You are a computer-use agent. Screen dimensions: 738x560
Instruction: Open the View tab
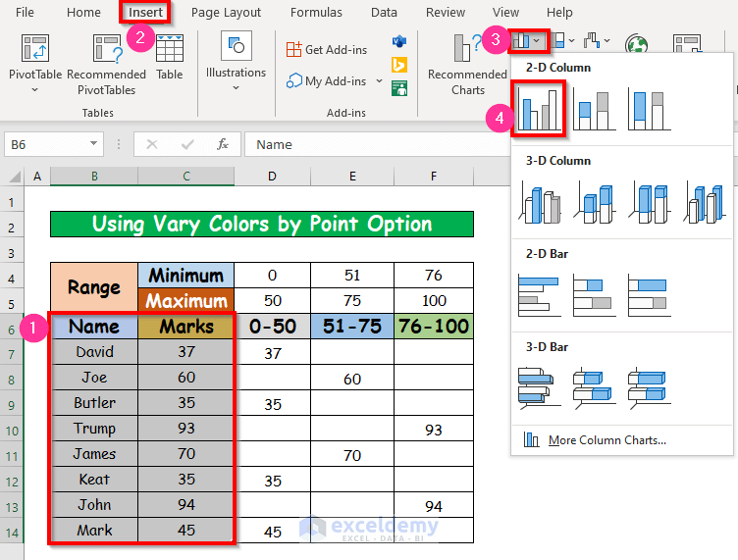coord(505,12)
